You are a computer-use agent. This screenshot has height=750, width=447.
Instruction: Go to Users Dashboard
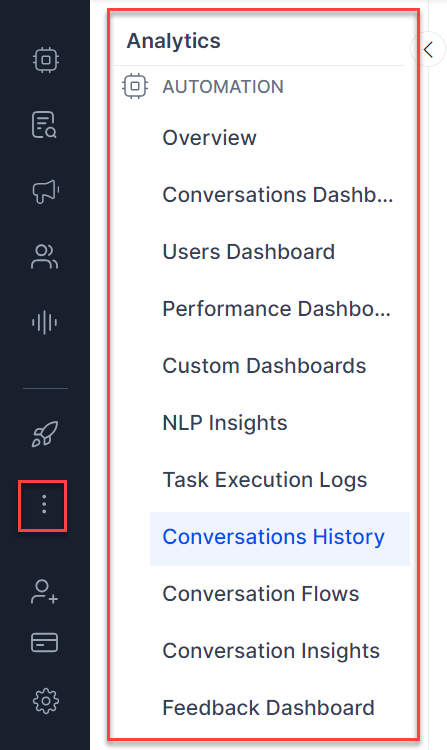tap(249, 252)
